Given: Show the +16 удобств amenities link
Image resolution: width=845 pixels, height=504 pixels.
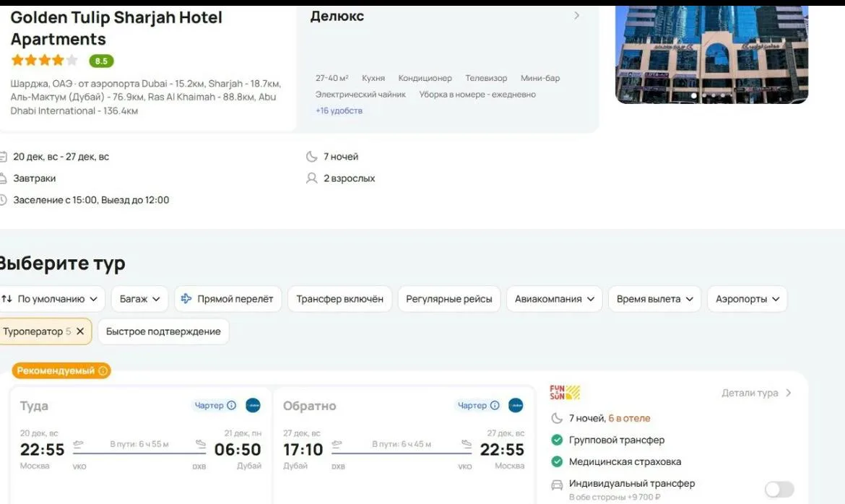Looking at the screenshot, I should [x=339, y=110].
